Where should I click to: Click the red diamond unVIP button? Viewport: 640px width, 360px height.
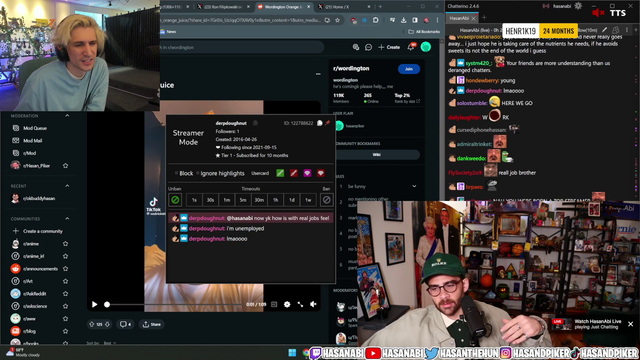pyautogui.click(x=321, y=173)
